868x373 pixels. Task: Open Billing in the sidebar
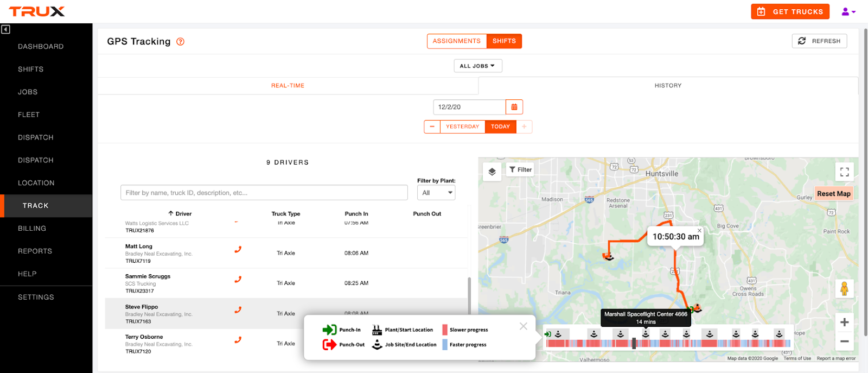[32, 229]
